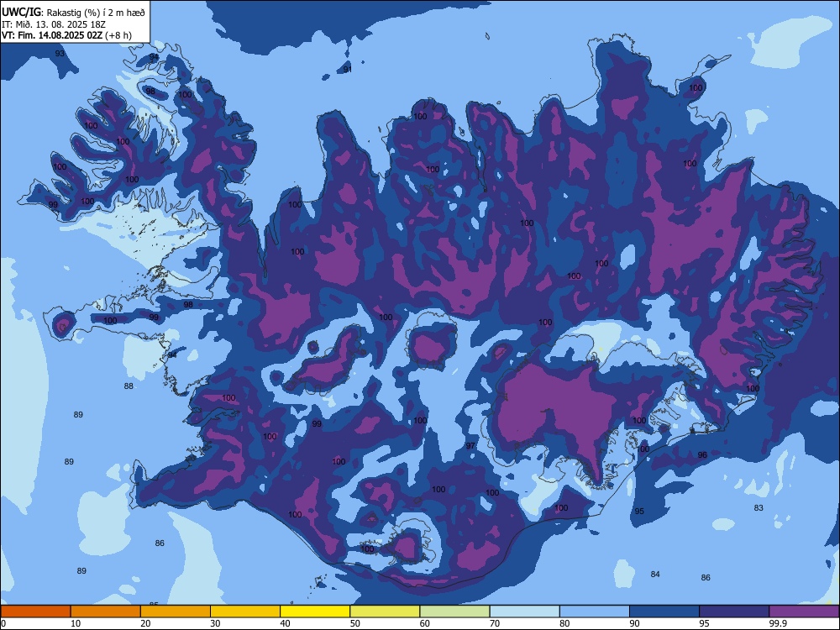Pick the 60–70 light green legend swatch
Viewport: 840px width, 630px height.
tap(454, 612)
